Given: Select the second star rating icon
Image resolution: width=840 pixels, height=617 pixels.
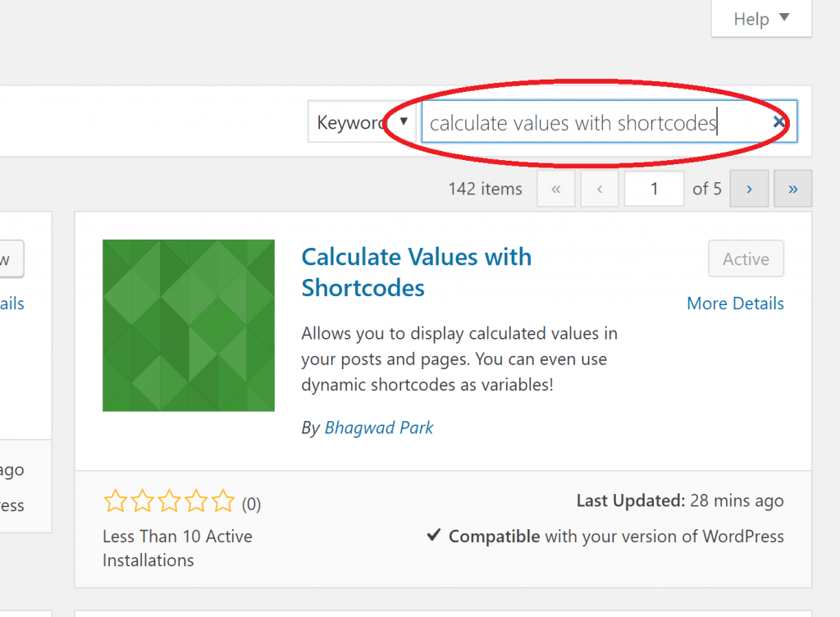Looking at the screenshot, I should 141,501.
